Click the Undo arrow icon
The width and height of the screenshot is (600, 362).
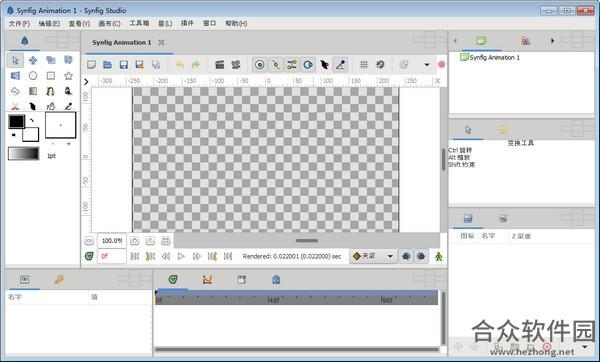(179, 65)
